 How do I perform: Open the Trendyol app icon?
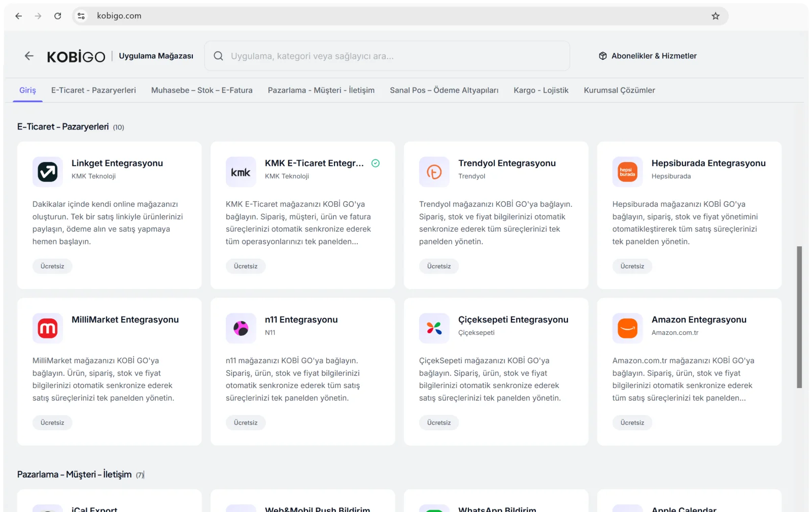point(434,172)
